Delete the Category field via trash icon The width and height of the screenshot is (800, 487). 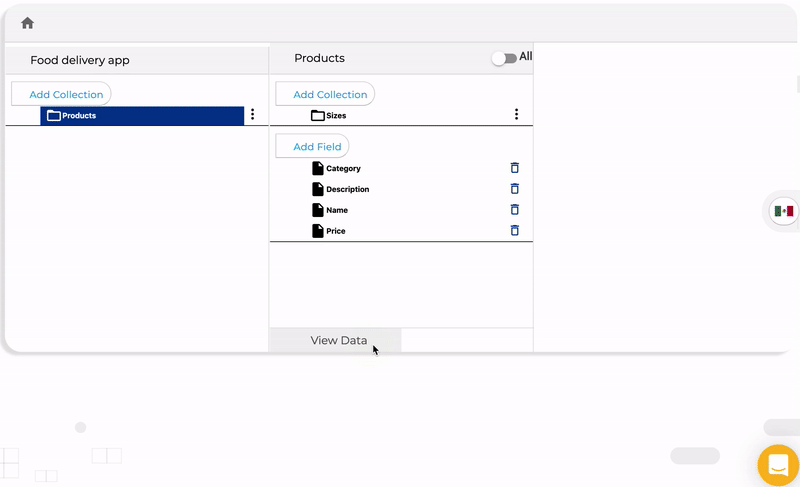tap(514, 168)
